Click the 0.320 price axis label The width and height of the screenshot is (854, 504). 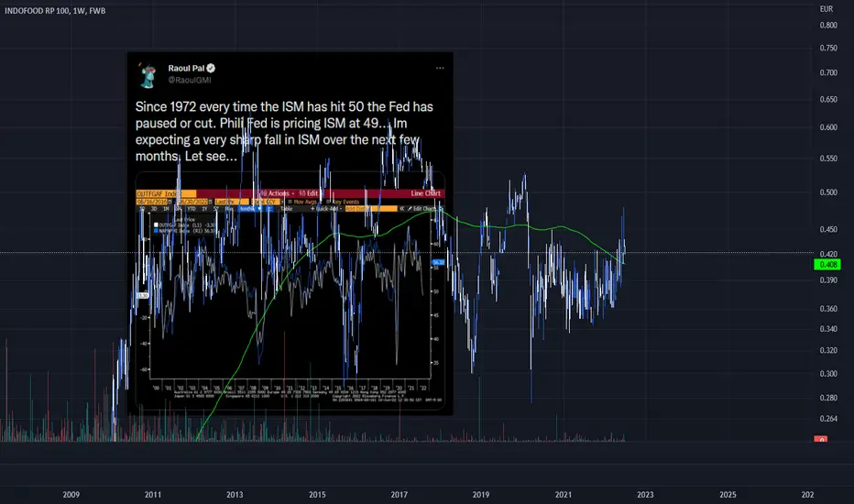[x=828, y=350]
